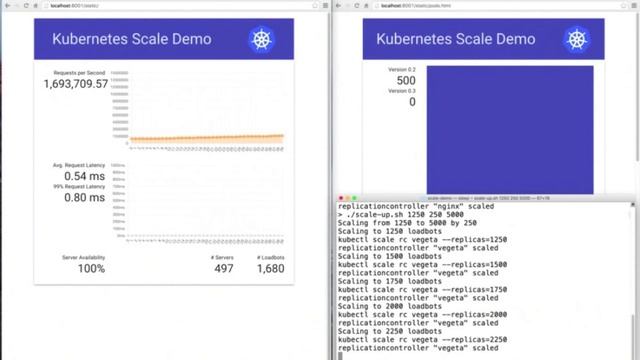The width and height of the screenshot is (640, 360).
Task: Click the terminal cursor on the last line
Action: pos(340,356)
